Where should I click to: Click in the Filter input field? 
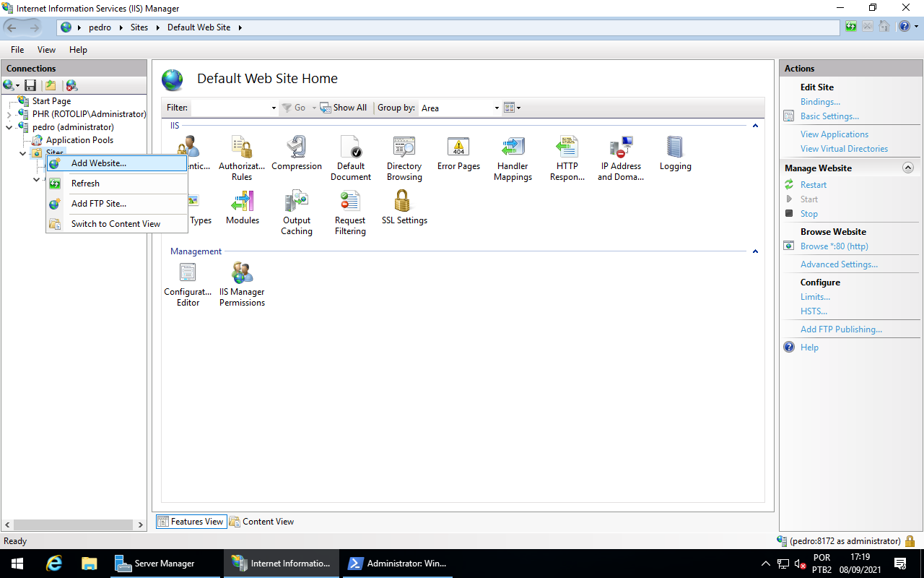[231, 108]
